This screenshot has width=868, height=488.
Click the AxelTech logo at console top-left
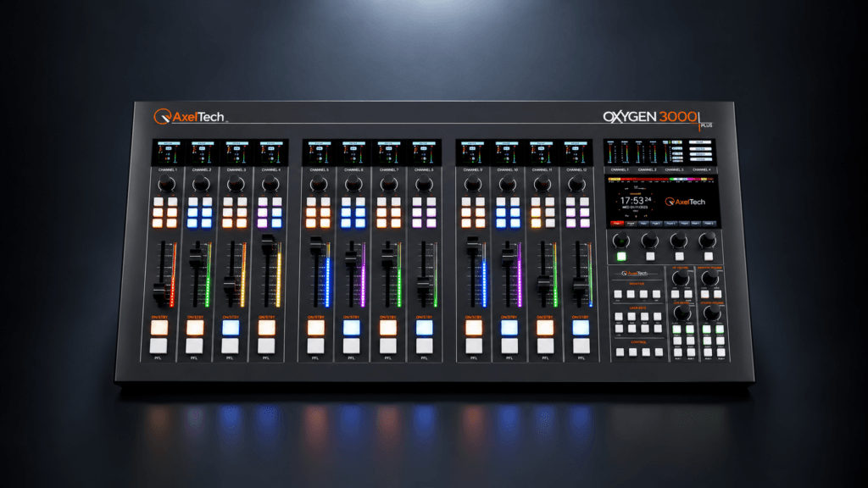[x=190, y=117]
